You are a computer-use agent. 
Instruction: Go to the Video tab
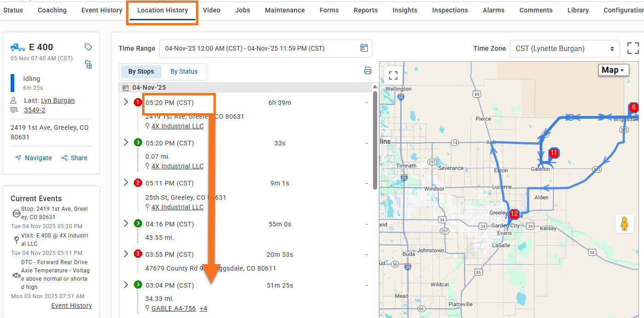212,10
